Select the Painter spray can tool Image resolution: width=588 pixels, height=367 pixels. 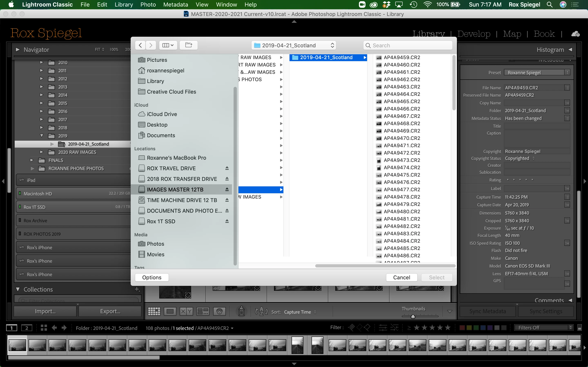tap(241, 311)
